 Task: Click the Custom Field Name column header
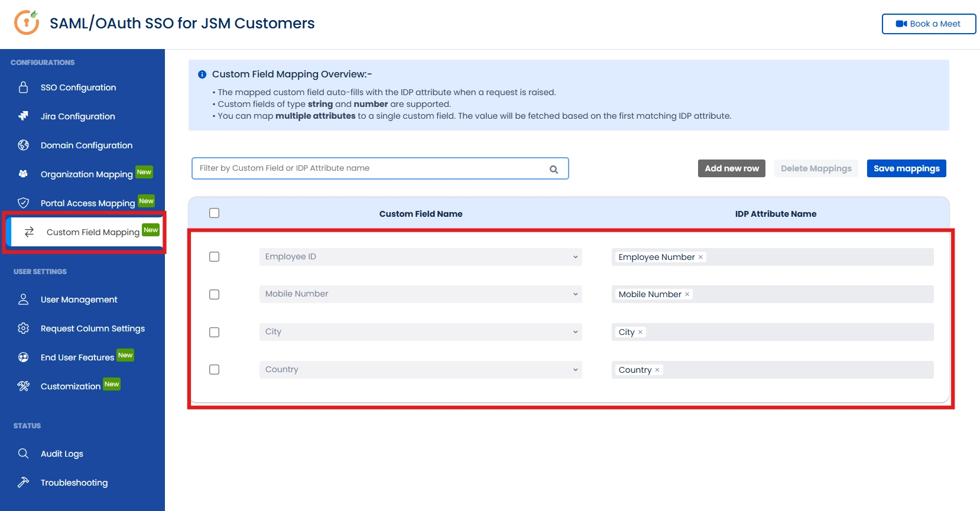click(x=421, y=214)
